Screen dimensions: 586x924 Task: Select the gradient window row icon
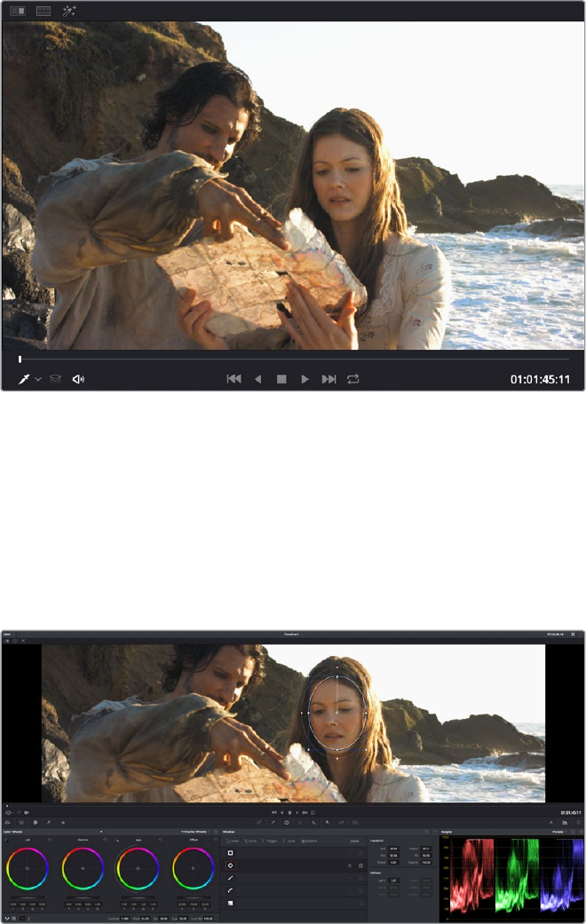click(230, 903)
